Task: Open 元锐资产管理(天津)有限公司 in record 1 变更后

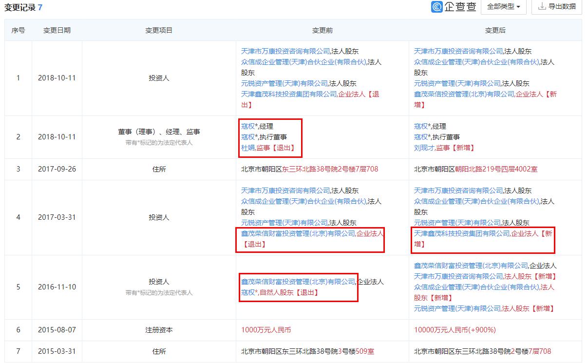Action: 457,83
